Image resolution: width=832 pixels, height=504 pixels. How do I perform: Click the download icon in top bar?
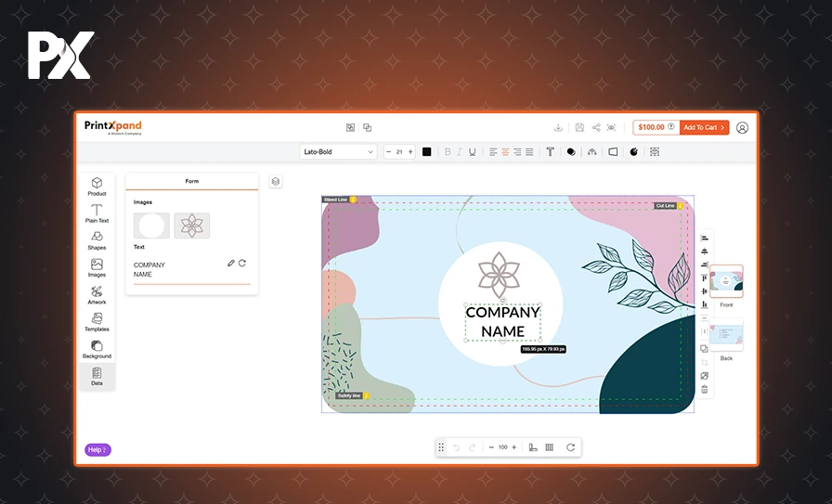tap(558, 127)
